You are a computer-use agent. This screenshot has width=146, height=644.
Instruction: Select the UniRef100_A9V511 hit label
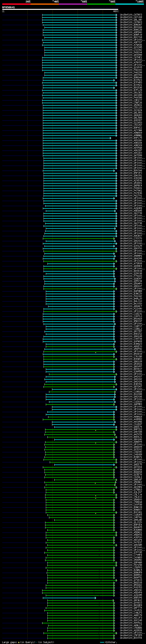[131, 623]
